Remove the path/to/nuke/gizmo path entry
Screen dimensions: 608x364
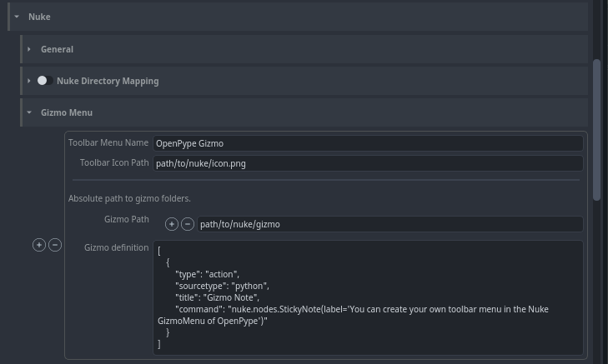(188, 224)
